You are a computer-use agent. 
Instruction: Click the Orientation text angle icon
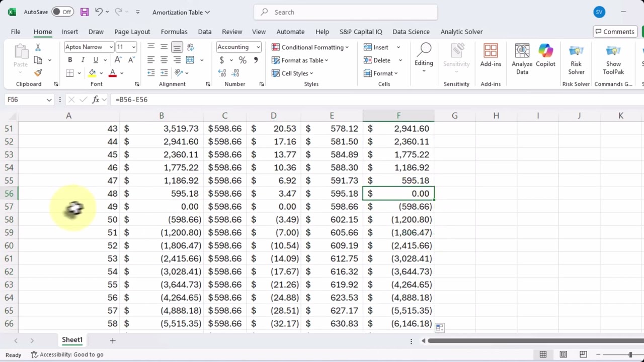tap(178, 73)
